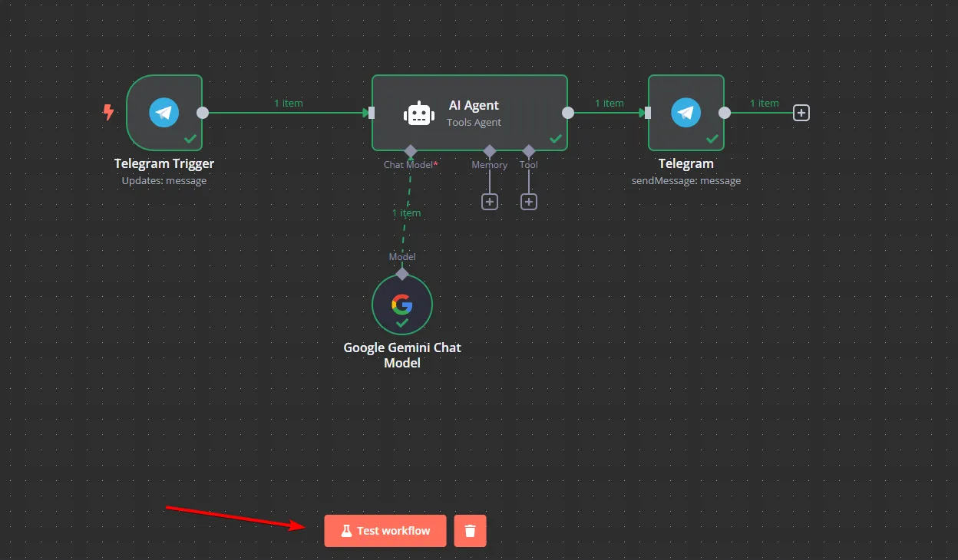Click the sendMessage Telegram node output dot
This screenshot has height=560, width=958.
[725, 113]
